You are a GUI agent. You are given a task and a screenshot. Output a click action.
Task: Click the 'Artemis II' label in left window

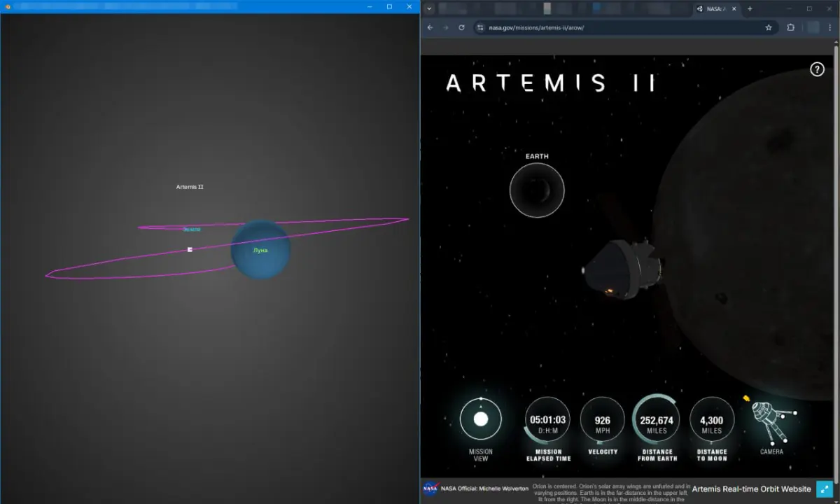tap(190, 187)
